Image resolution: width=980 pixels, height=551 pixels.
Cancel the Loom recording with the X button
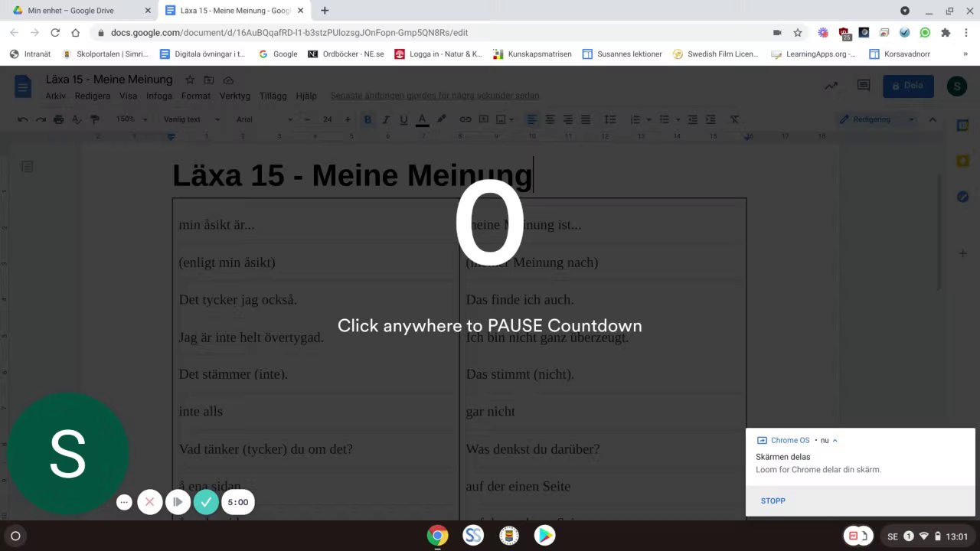coord(150,502)
